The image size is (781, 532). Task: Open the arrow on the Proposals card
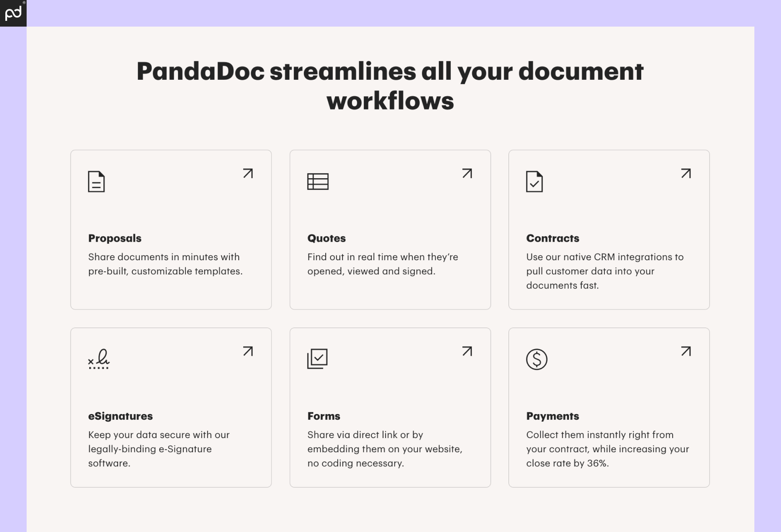(x=248, y=173)
